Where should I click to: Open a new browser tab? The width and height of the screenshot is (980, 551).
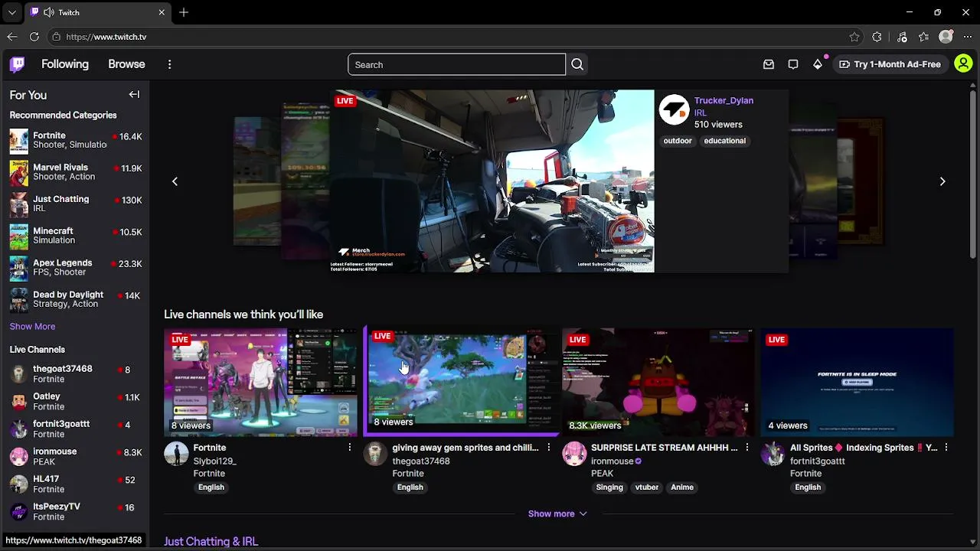tap(184, 12)
